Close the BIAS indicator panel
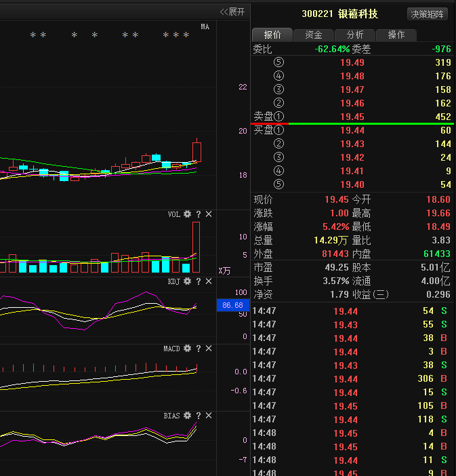The height and width of the screenshot is (476, 456). point(209,416)
